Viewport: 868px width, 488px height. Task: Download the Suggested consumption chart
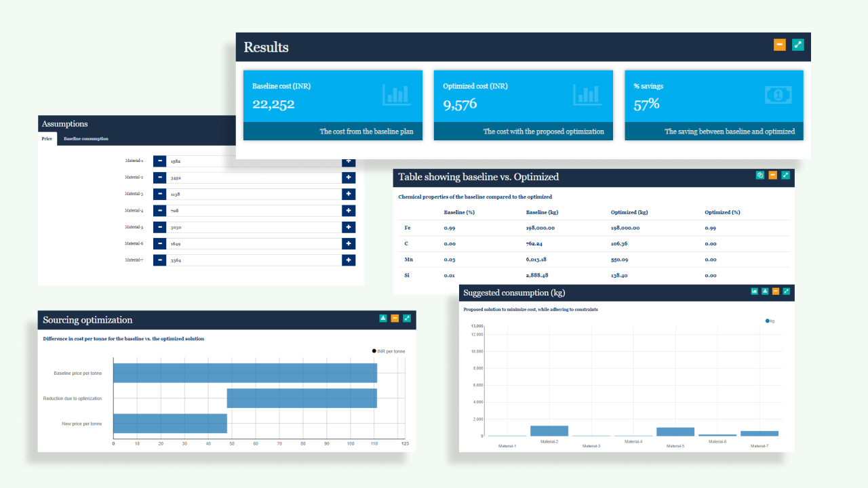tap(765, 291)
